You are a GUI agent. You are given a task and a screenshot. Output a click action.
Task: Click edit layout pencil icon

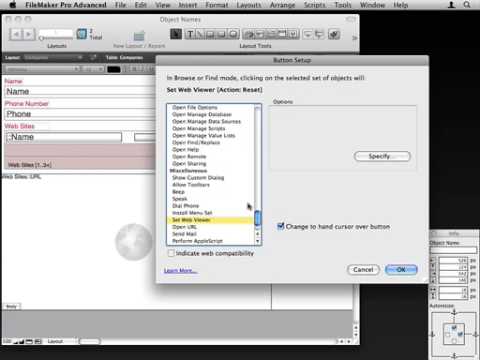point(93,58)
